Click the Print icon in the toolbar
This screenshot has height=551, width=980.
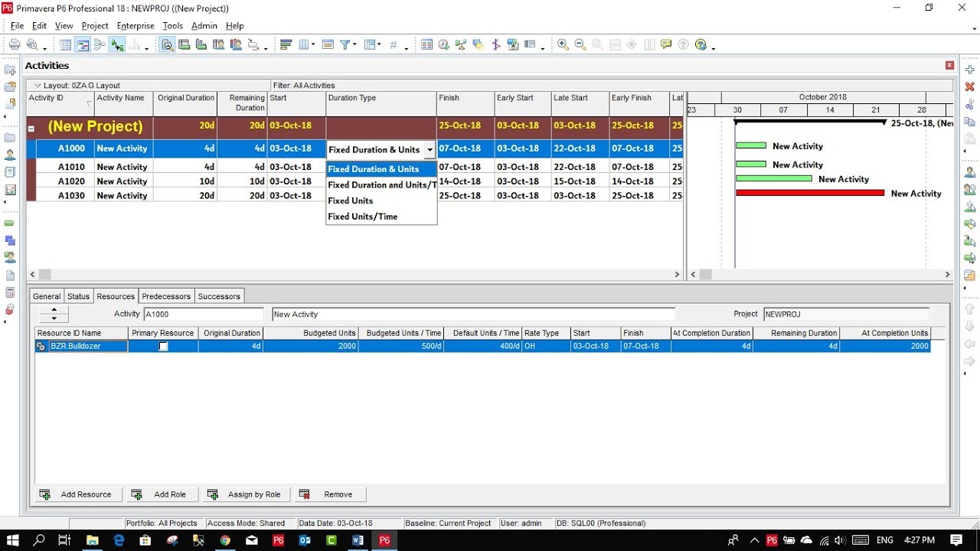click(x=15, y=45)
